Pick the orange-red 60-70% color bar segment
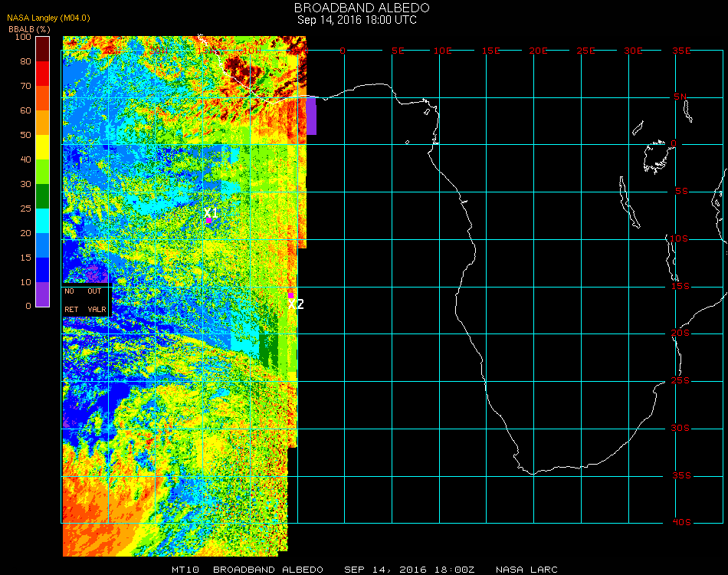Image resolution: width=728 pixels, height=575 pixels. pyautogui.click(x=43, y=98)
